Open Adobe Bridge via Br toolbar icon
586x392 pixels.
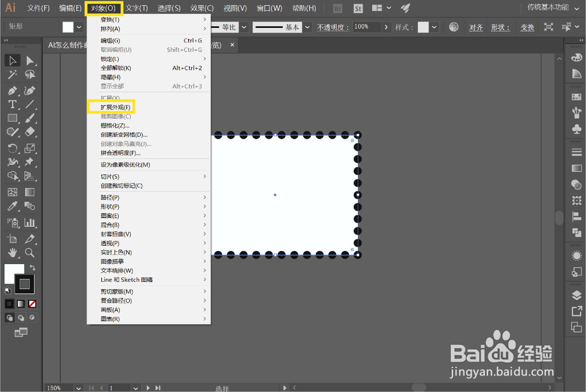tap(337, 8)
